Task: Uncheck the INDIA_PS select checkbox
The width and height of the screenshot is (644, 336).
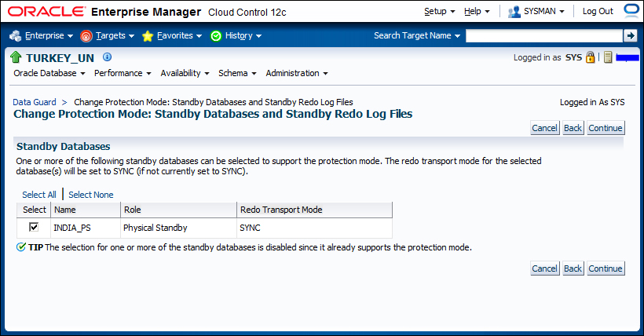Action: (x=34, y=227)
